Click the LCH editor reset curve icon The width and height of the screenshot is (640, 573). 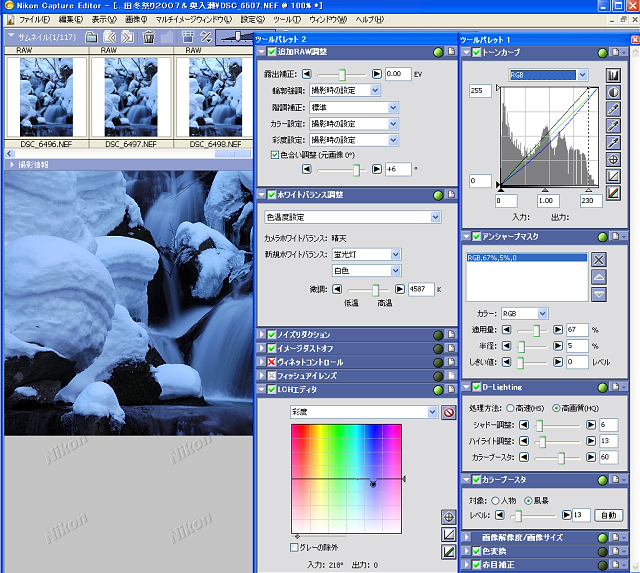[x=449, y=535]
